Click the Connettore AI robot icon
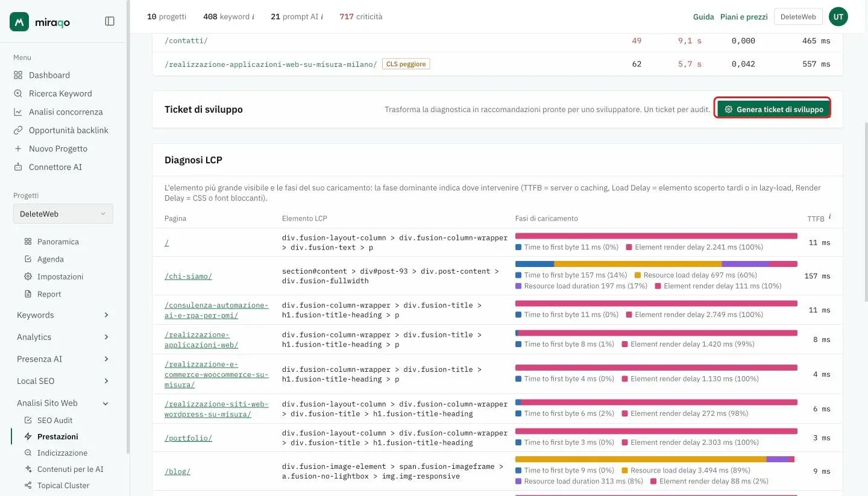 tap(17, 167)
